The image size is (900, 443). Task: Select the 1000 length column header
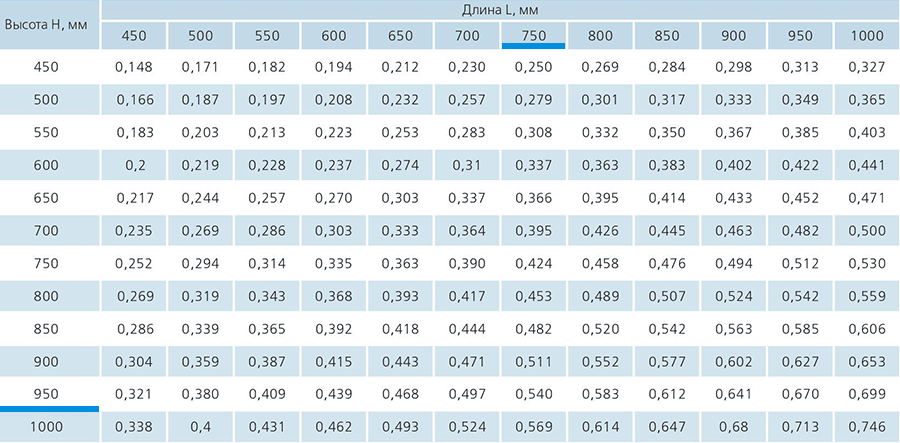867,36
